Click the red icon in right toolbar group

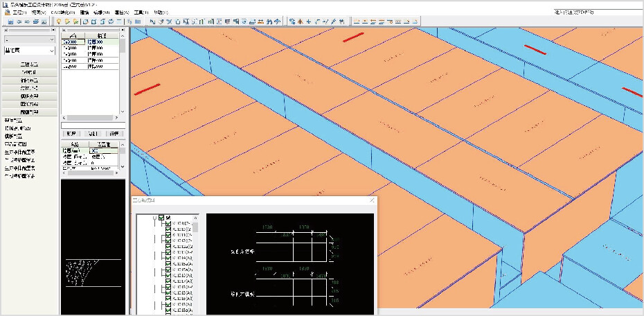pyautogui.click(x=300, y=21)
